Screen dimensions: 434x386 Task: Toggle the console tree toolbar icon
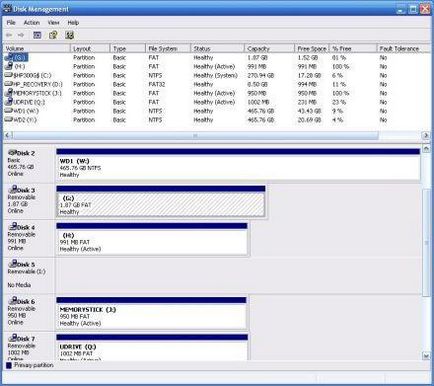coord(37,35)
